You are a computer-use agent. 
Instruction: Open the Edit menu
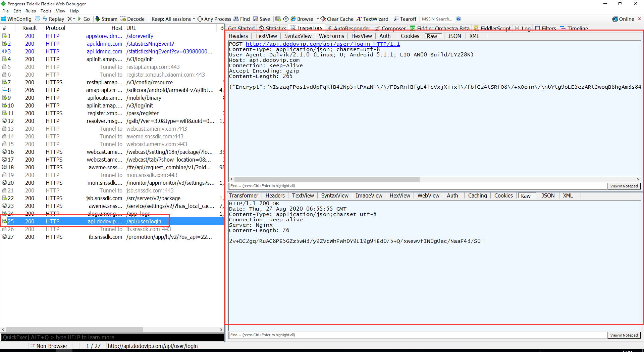(x=17, y=11)
